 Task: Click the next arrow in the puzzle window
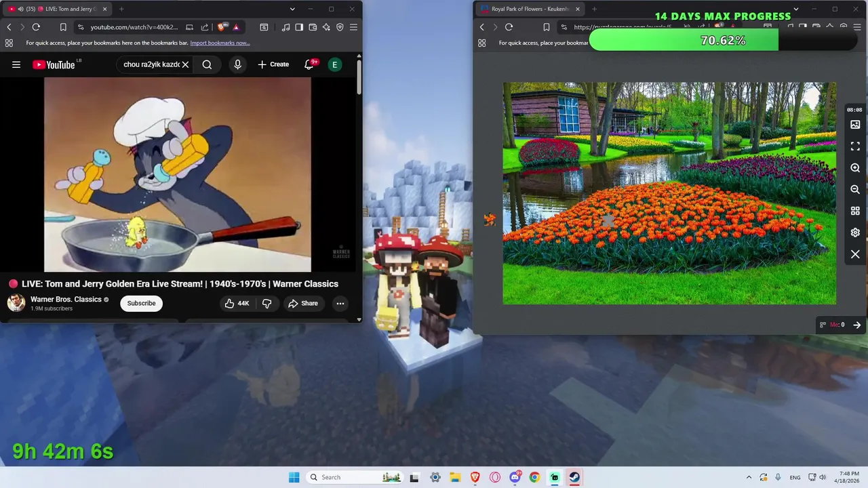point(856,325)
